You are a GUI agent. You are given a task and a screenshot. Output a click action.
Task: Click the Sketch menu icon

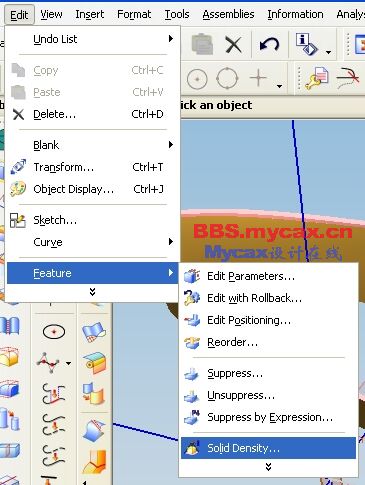pos(18,221)
